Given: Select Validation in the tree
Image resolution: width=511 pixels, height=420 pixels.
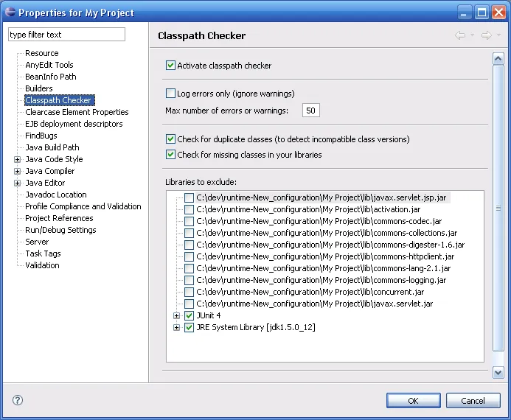Looking at the screenshot, I should click(x=42, y=265).
